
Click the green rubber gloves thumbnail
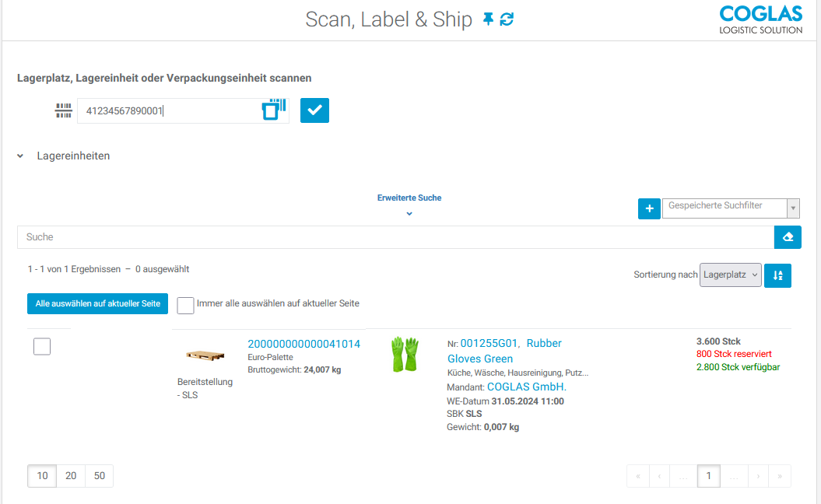coord(405,354)
